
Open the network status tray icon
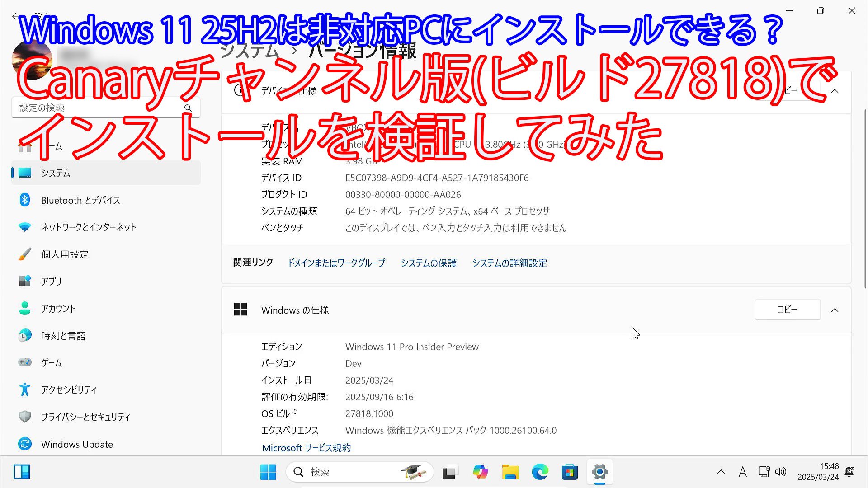pyautogui.click(x=764, y=472)
